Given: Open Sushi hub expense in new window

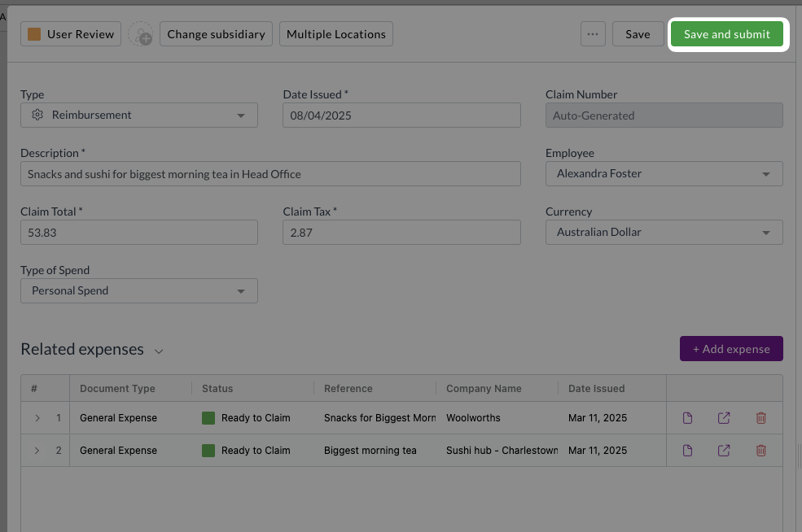Looking at the screenshot, I should 724,450.
